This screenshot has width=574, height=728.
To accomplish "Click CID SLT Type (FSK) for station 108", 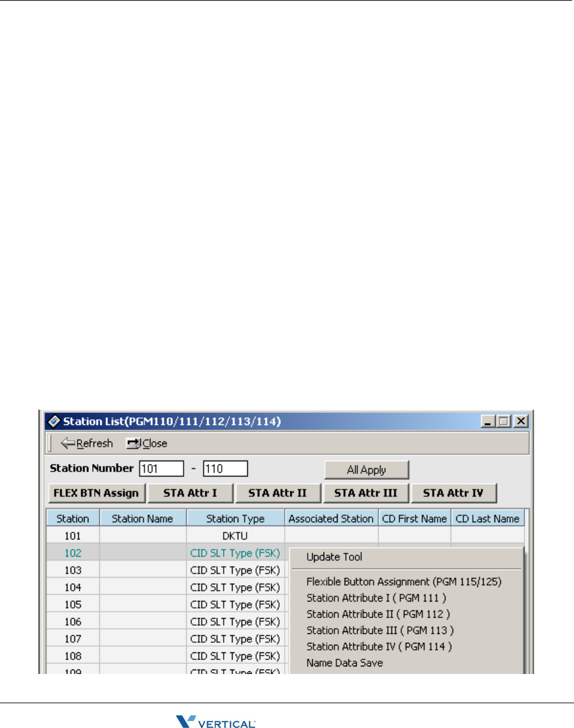I will (235, 656).
